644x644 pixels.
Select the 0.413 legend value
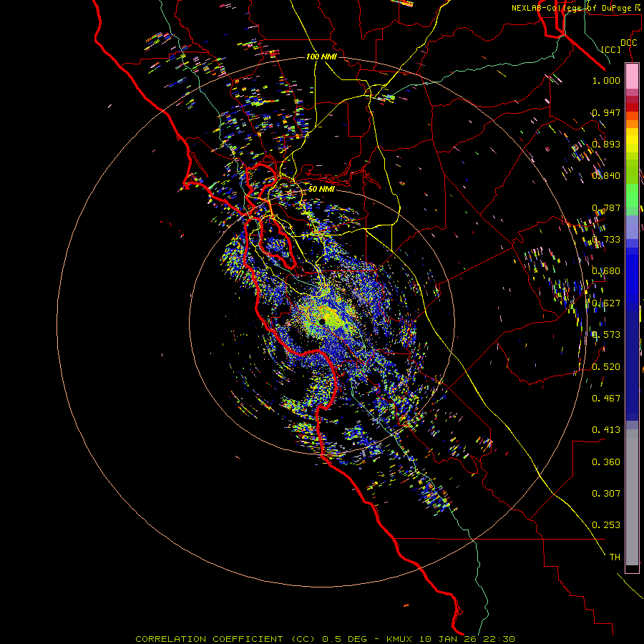click(x=606, y=430)
